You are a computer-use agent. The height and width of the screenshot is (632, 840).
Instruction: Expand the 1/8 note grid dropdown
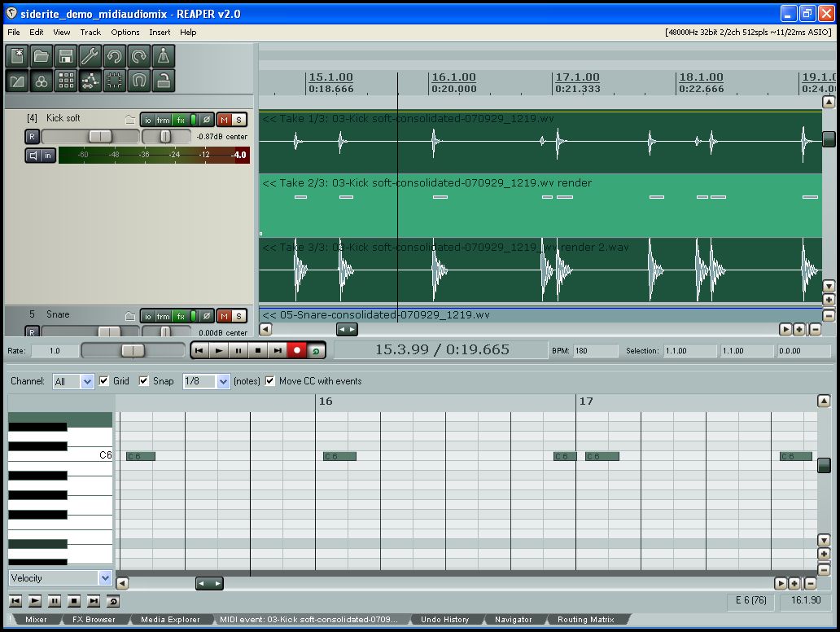tap(206, 382)
